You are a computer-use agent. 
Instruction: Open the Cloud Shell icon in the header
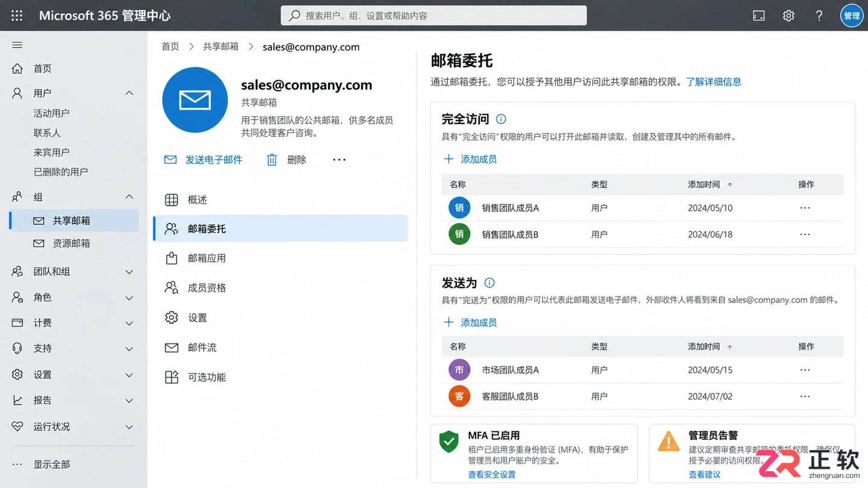click(759, 16)
